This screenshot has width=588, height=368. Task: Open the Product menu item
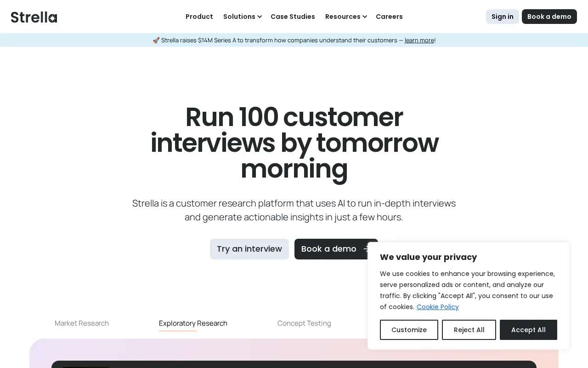click(199, 17)
